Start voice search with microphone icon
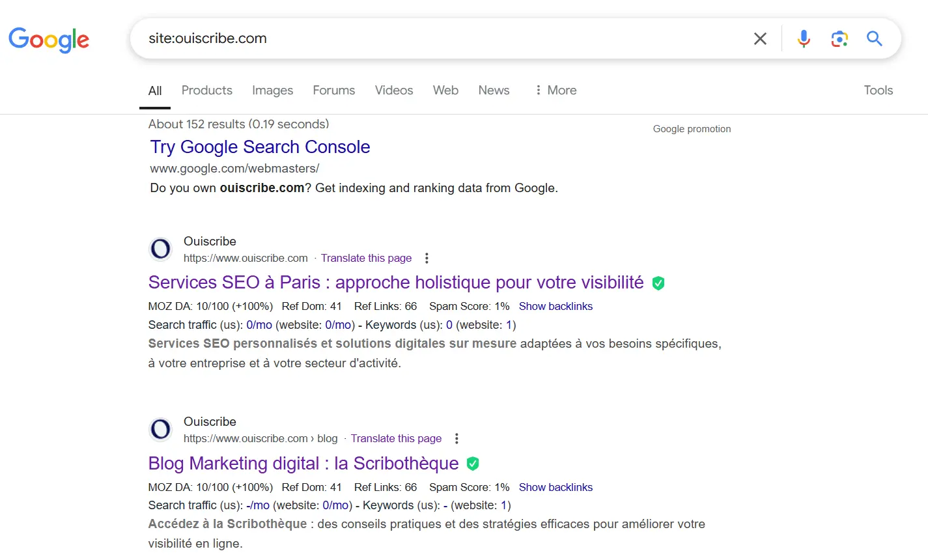 [804, 39]
